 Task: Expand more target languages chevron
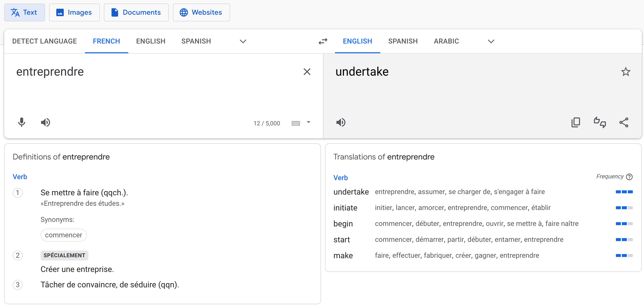[491, 41]
